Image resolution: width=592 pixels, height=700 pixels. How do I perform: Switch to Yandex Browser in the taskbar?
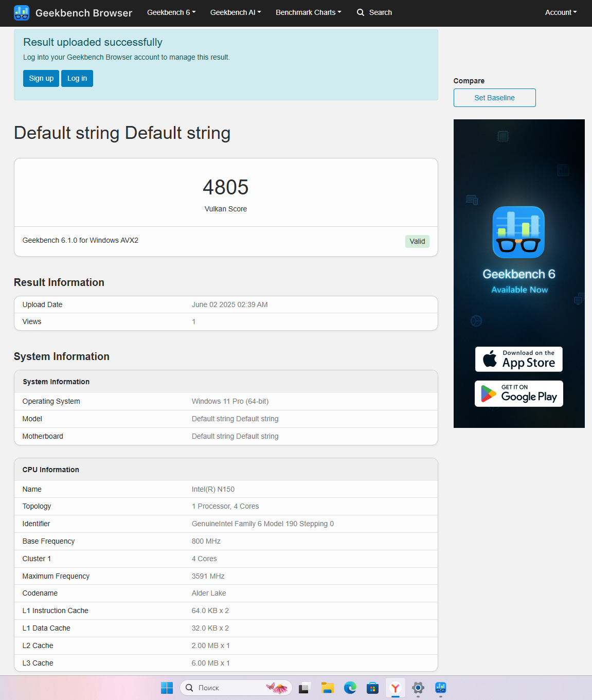point(396,688)
